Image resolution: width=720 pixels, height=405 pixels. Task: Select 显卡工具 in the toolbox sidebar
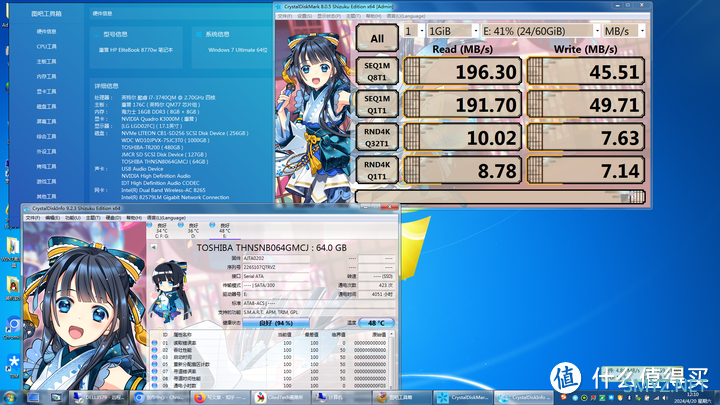[46, 91]
